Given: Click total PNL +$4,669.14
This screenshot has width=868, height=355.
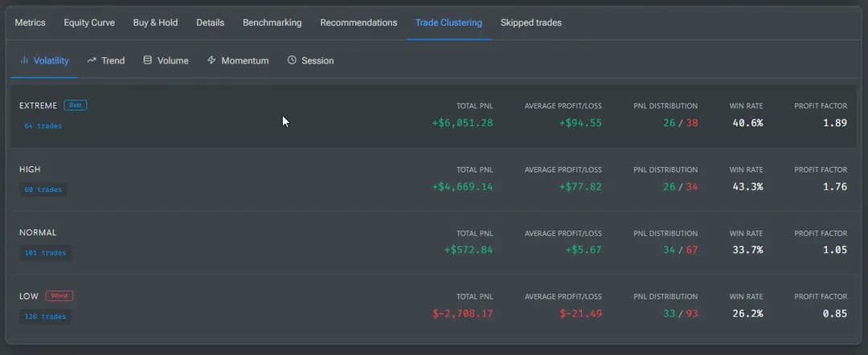Looking at the screenshot, I should [x=462, y=187].
